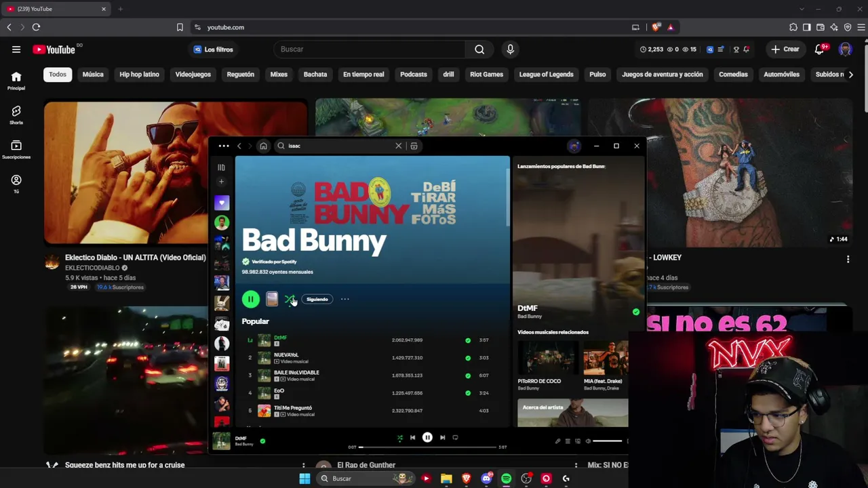The width and height of the screenshot is (868, 488).
Task: Start YouTube voice search with microphone
Action: tap(511, 49)
